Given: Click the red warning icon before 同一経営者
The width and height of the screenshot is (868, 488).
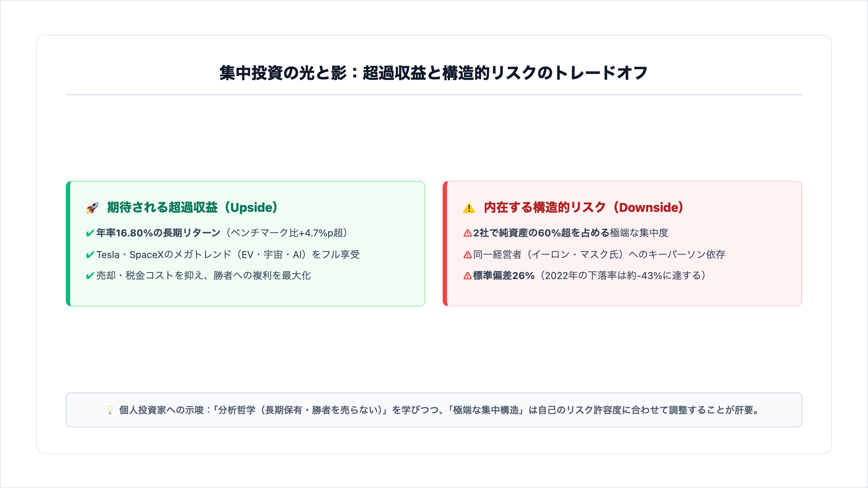Looking at the screenshot, I should pos(468,255).
